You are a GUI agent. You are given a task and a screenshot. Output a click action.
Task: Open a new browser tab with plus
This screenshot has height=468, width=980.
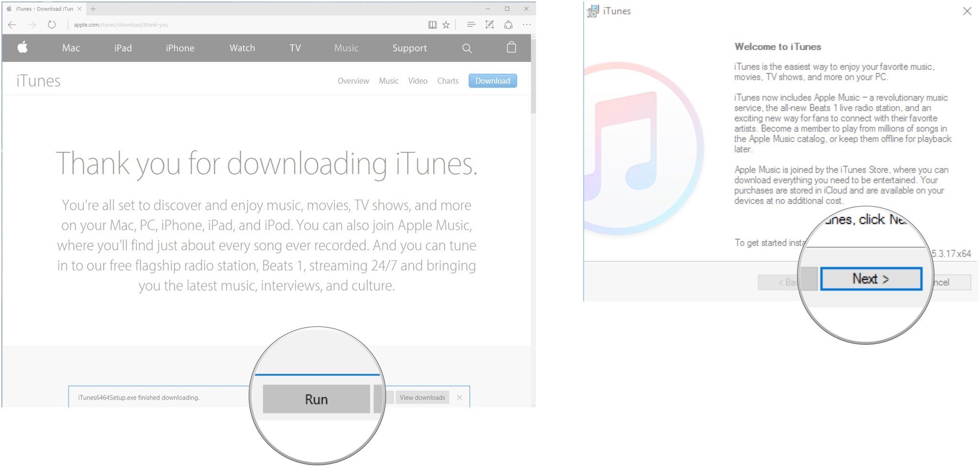click(93, 9)
